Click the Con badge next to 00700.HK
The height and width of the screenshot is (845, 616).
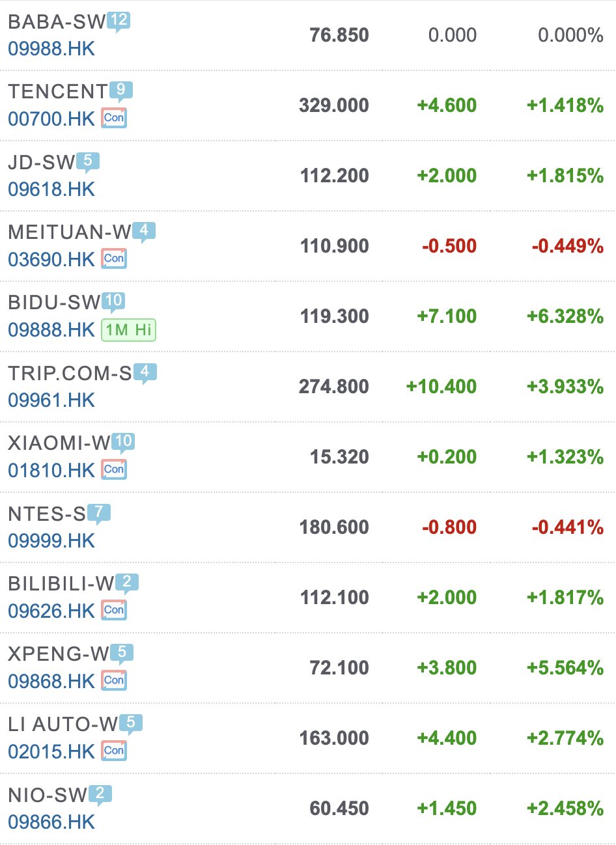coord(114,118)
